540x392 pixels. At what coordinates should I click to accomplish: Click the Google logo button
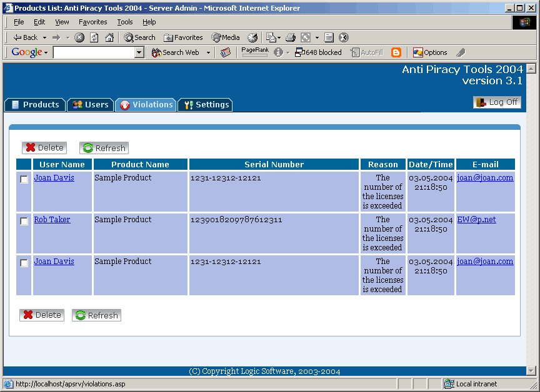(x=26, y=52)
